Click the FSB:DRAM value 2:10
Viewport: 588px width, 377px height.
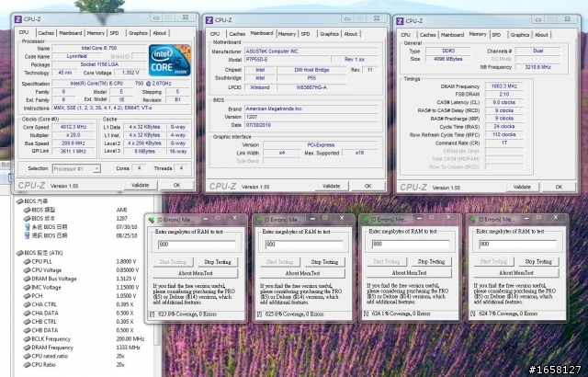tap(504, 95)
